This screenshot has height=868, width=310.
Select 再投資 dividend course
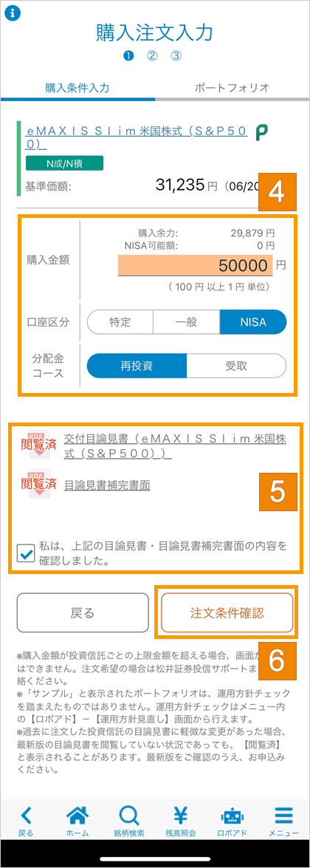click(137, 366)
